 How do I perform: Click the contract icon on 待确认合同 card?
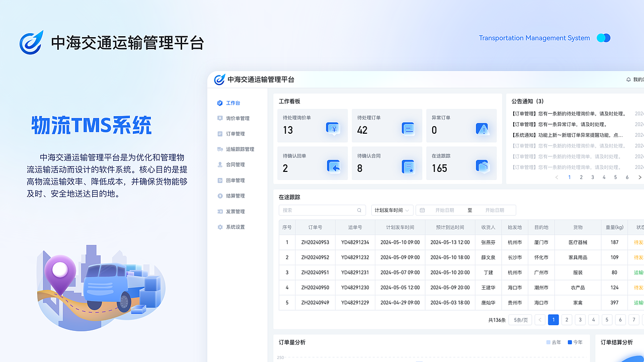408,166
